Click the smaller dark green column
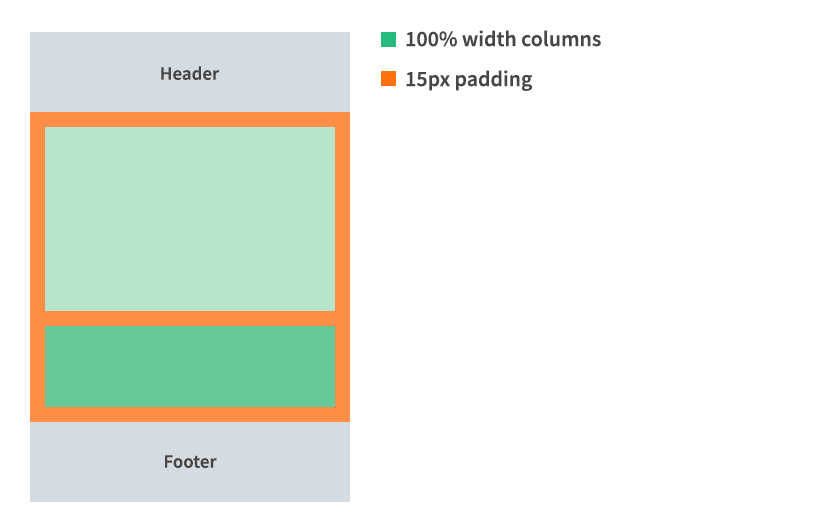Image resolution: width=828 pixels, height=532 pixels. pyautogui.click(x=190, y=366)
